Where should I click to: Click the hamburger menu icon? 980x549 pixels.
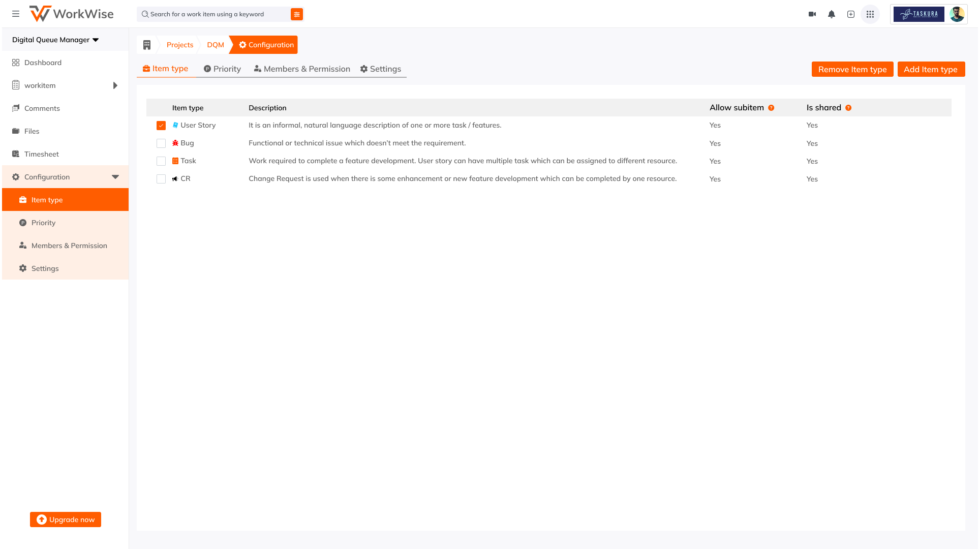click(16, 14)
